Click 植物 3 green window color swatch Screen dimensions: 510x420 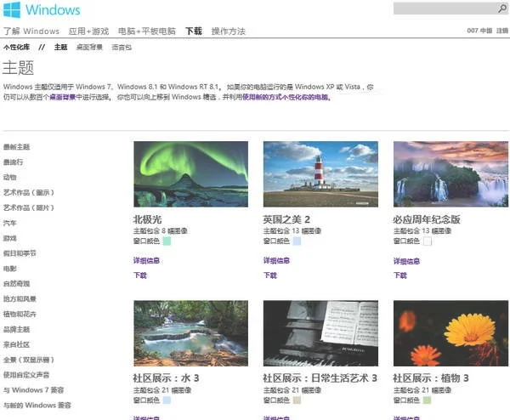(428, 400)
